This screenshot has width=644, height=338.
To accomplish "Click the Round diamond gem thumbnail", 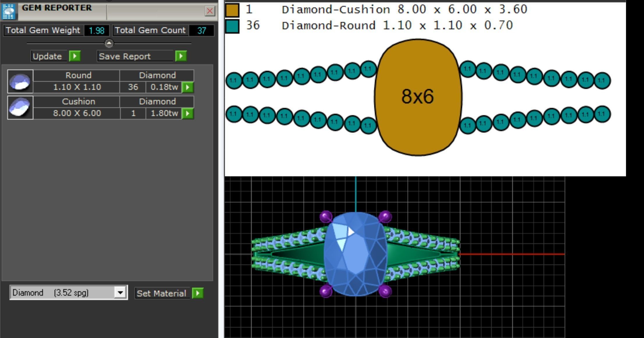I will (x=20, y=81).
